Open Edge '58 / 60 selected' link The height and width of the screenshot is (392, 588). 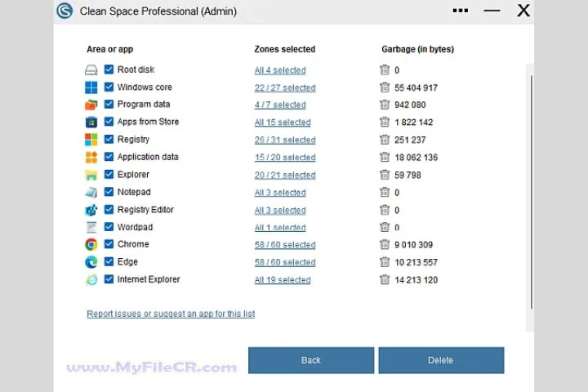(x=285, y=262)
